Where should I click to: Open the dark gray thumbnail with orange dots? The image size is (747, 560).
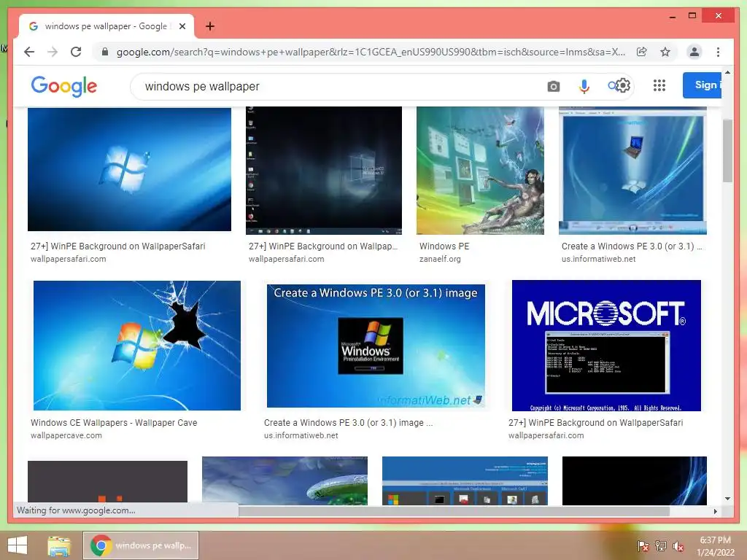click(x=108, y=481)
